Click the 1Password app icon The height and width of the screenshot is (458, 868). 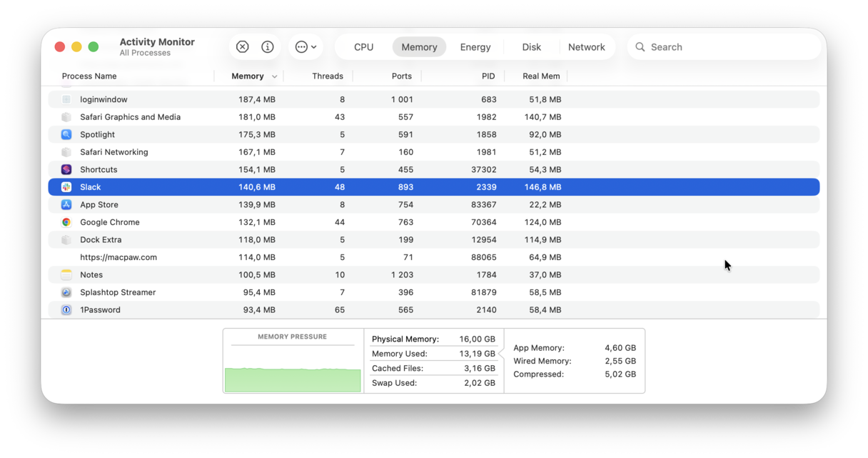[66, 309]
